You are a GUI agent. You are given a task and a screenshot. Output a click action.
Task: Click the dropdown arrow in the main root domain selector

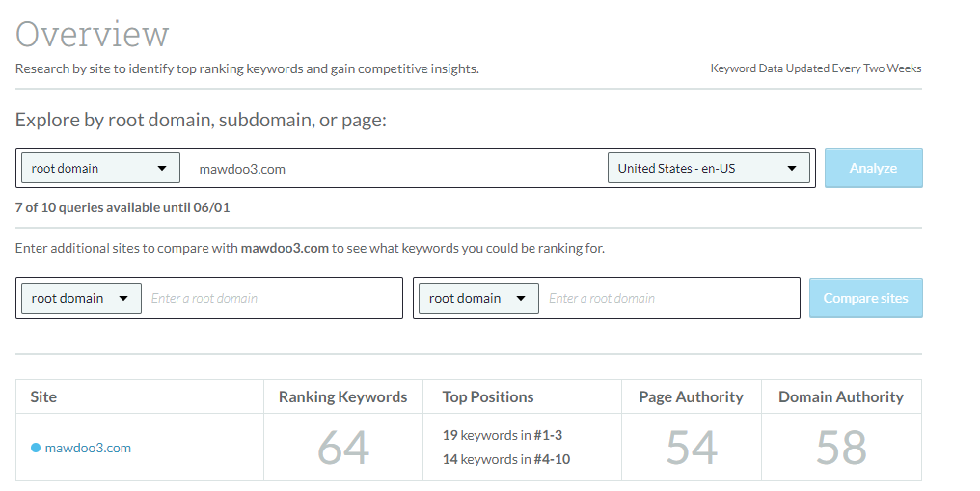tap(162, 168)
